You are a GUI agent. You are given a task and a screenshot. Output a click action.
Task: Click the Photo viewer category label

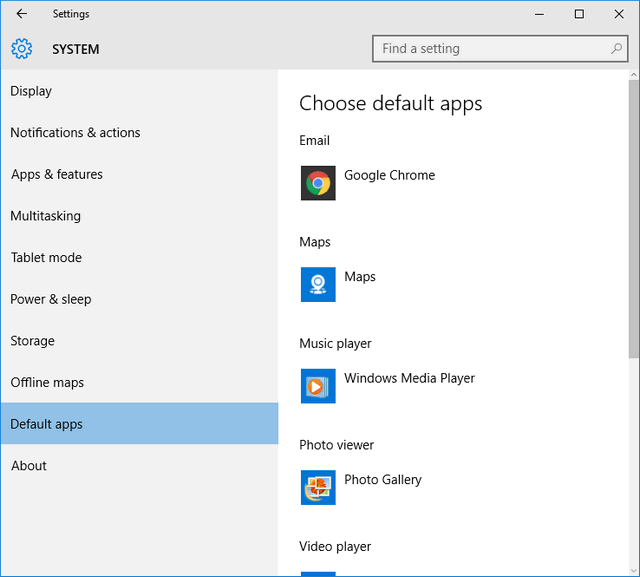[x=336, y=445]
